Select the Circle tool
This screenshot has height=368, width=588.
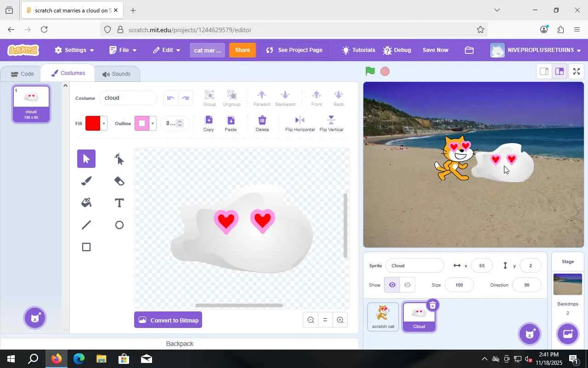pos(119,225)
